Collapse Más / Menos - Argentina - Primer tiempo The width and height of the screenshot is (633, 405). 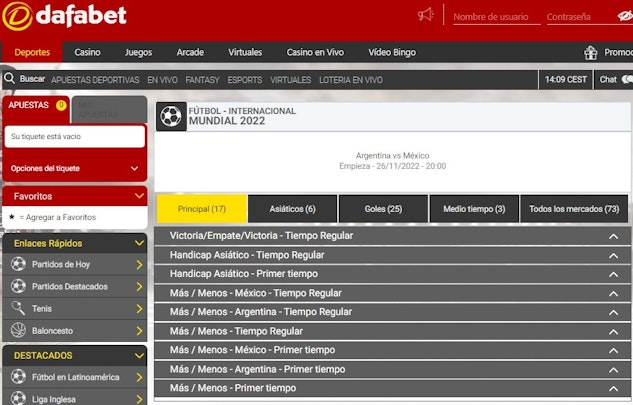coord(613,370)
